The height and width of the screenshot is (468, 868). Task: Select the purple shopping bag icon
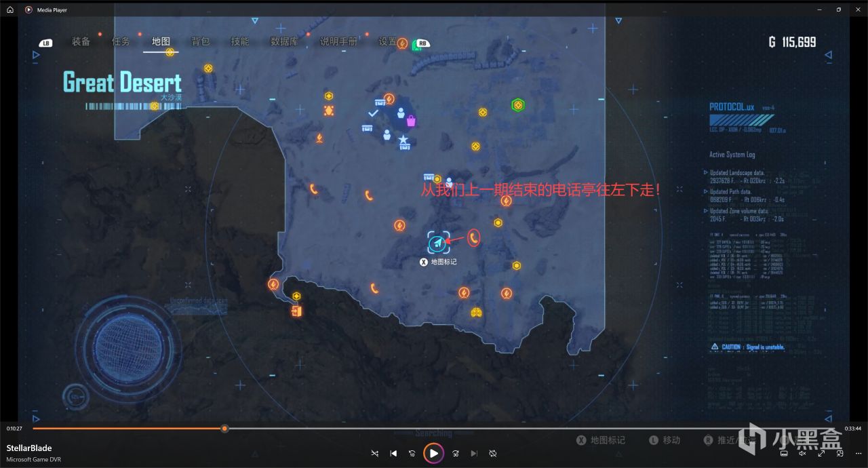[411, 121]
